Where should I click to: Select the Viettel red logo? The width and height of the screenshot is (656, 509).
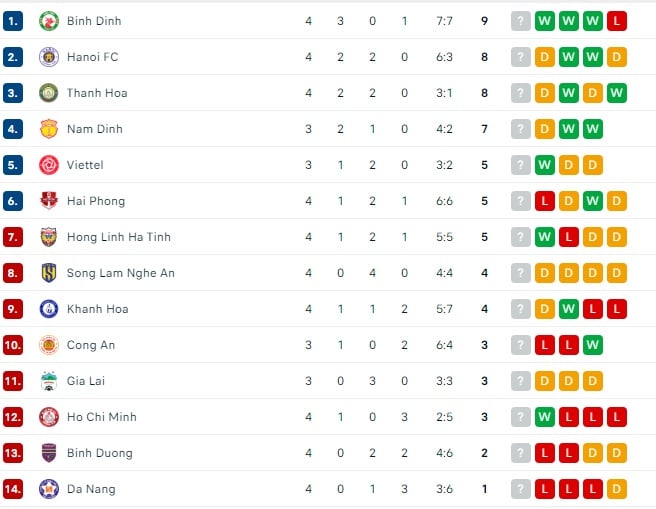(49, 165)
